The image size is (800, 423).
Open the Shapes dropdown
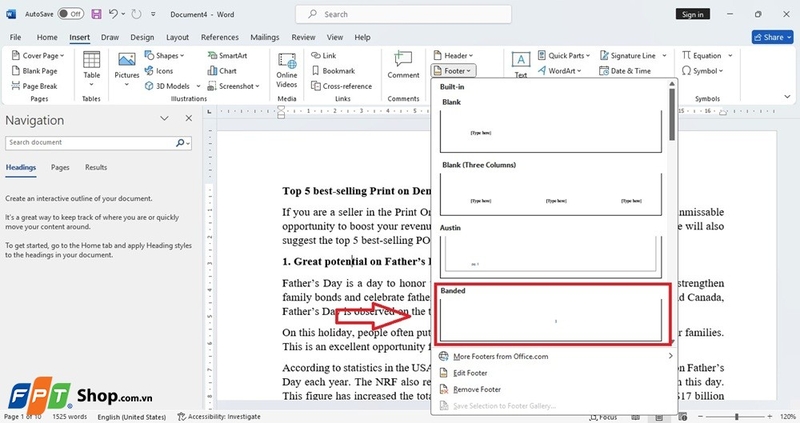click(169, 56)
